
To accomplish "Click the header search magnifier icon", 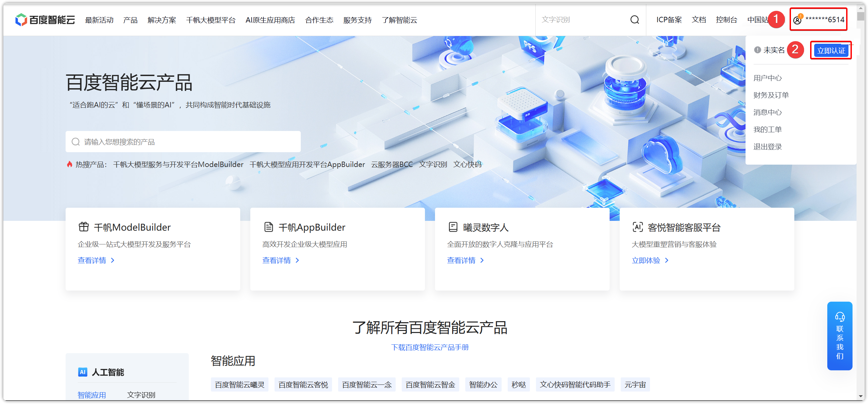I will (635, 20).
